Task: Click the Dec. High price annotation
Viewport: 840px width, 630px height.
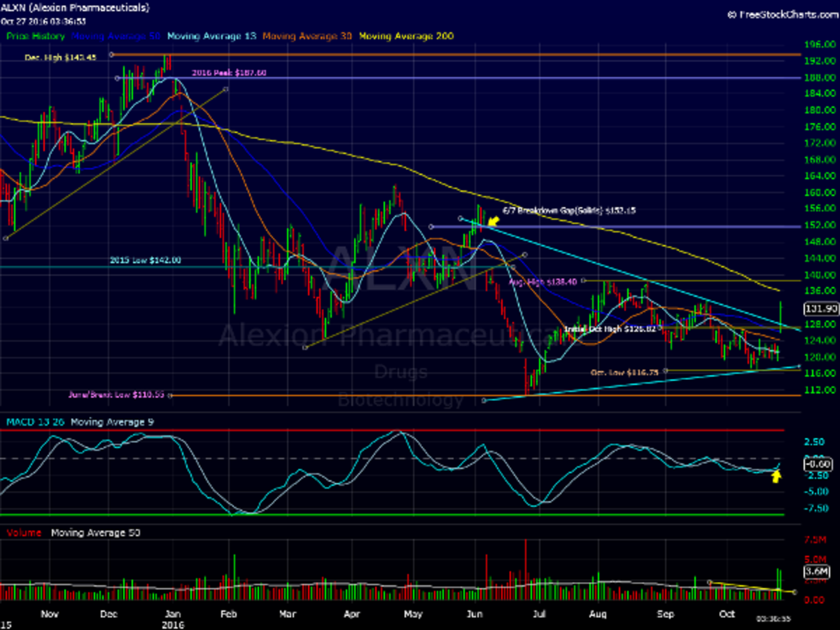Action: click(62, 57)
